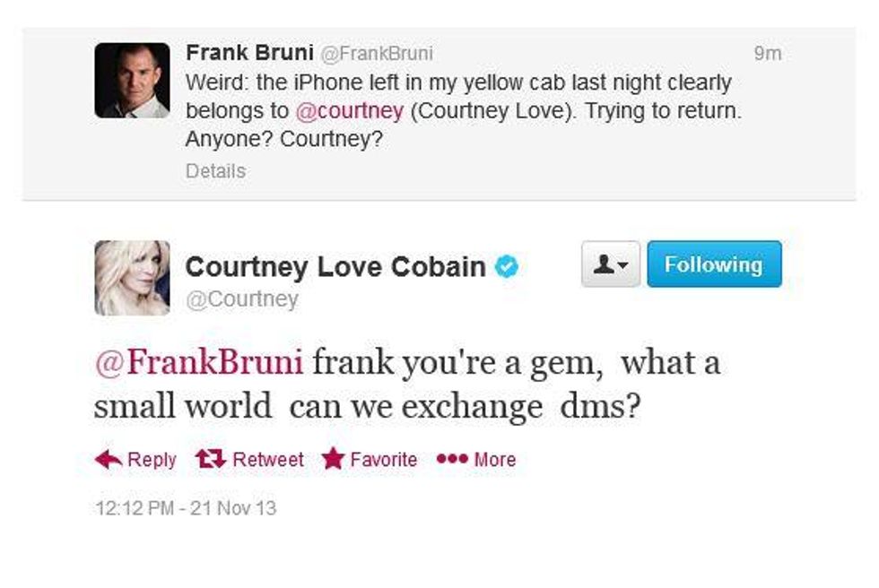Image resolution: width=879 pixels, height=588 pixels.
Task: Click the gray @FrankBruni handle
Action: point(377,54)
